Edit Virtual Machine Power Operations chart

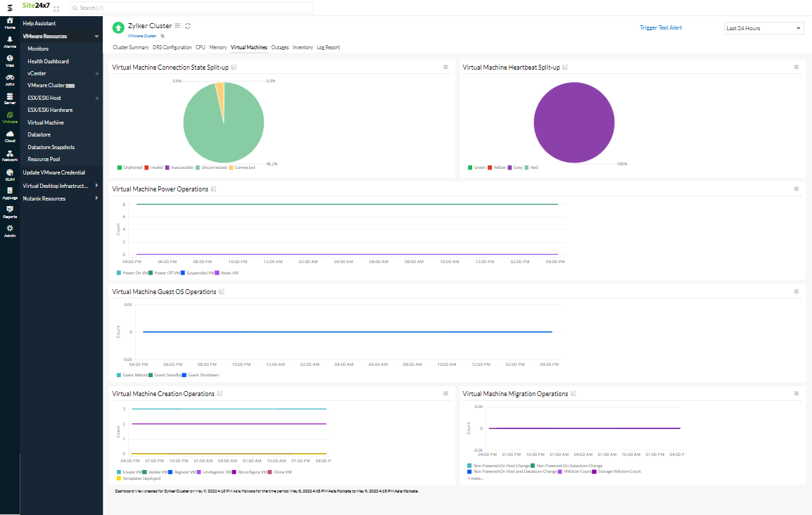[213, 189]
